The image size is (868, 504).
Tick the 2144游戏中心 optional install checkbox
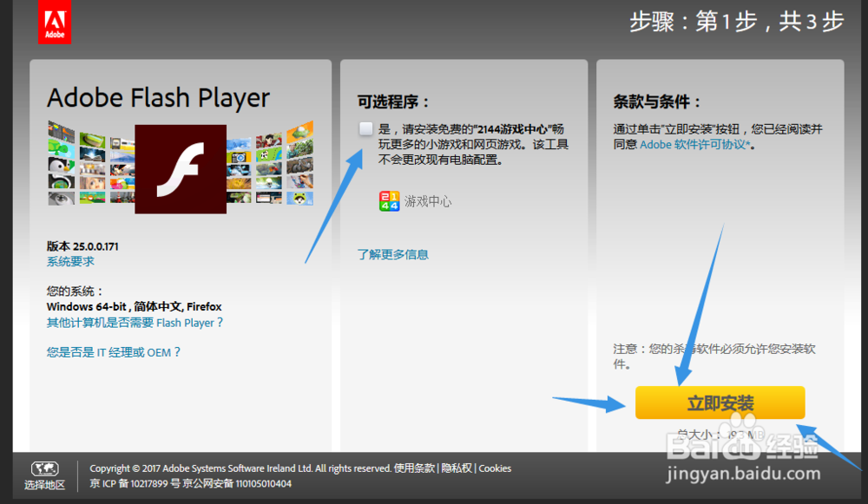(x=366, y=129)
